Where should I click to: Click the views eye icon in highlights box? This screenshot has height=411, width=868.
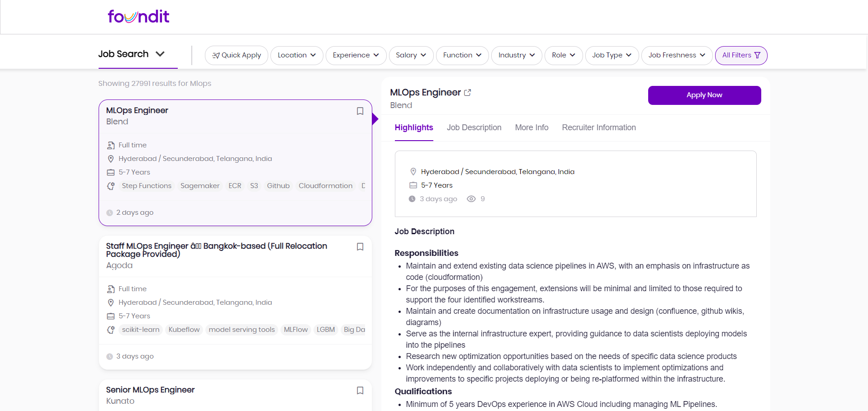point(471,199)
